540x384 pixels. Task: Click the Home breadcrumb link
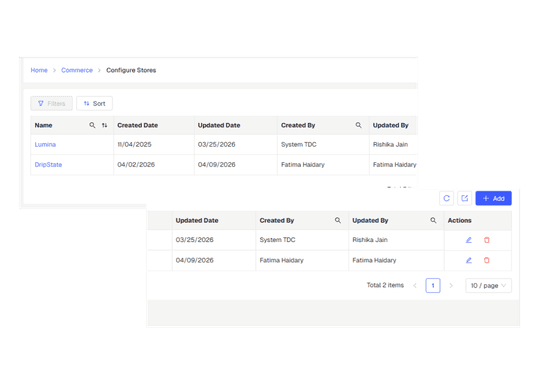click(39, 70)
